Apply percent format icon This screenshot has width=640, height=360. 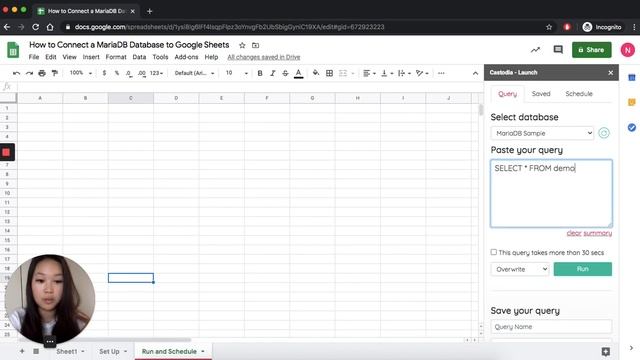117,73
